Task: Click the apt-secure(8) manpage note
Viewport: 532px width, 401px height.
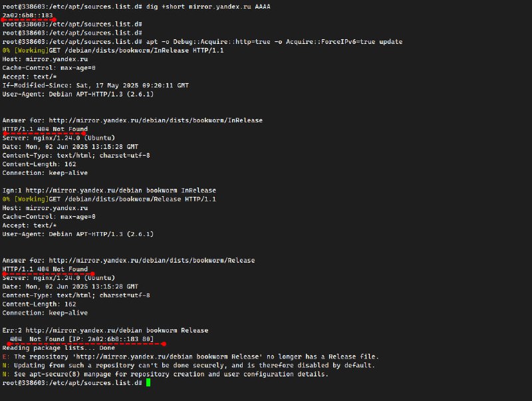Action: point(171,374)
